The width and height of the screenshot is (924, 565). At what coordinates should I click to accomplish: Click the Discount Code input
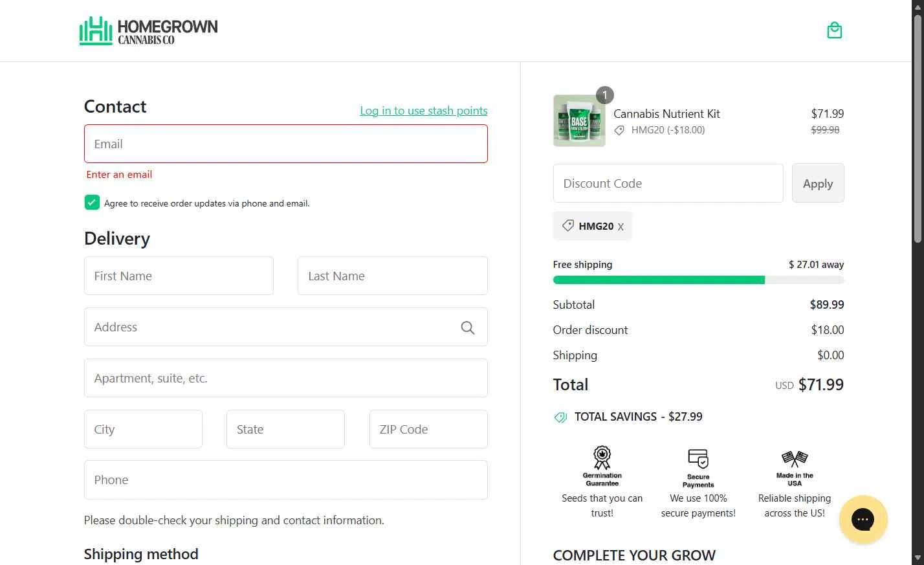coord(668,183)
